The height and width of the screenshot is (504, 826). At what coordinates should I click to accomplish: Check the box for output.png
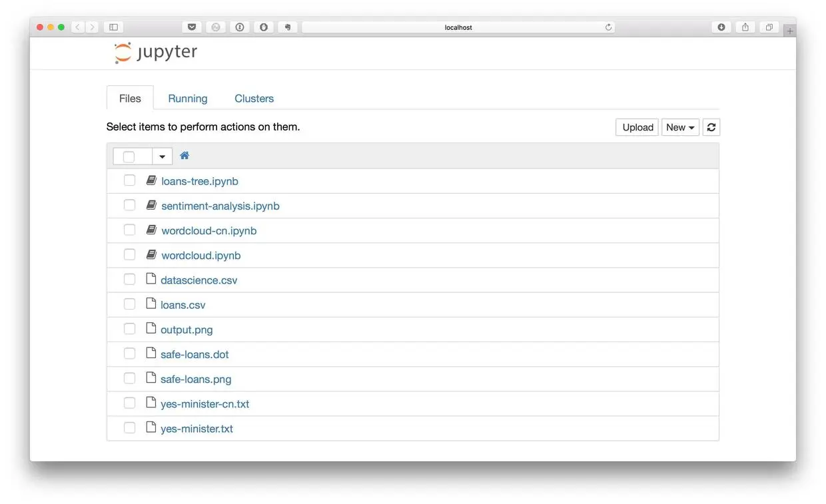pos(129,328)
